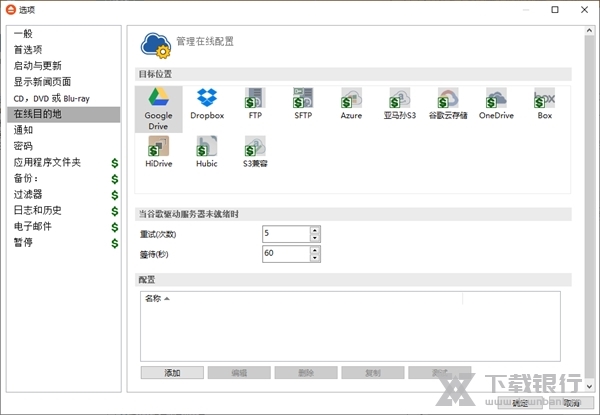Click dollar icon next to 日志和历史
Image resolution: width=600 pixels, height=415 pixels.
tap(115, 211)
